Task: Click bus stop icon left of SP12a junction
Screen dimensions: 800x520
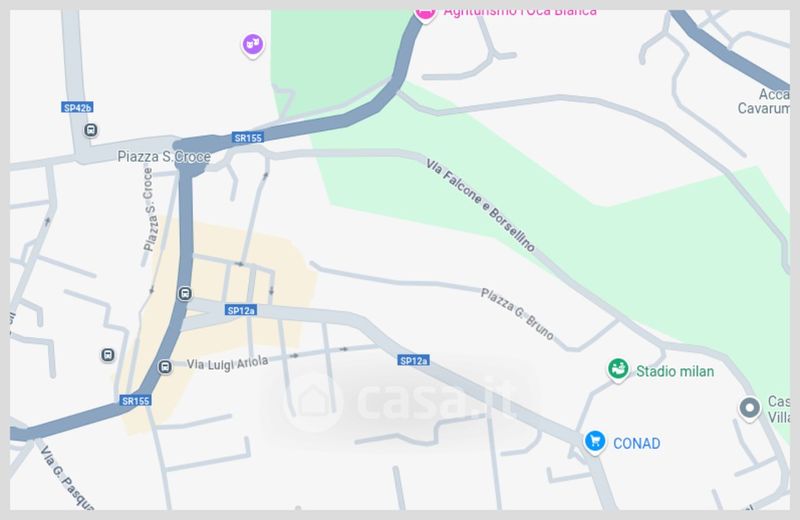Action: [x=185, y=293]
